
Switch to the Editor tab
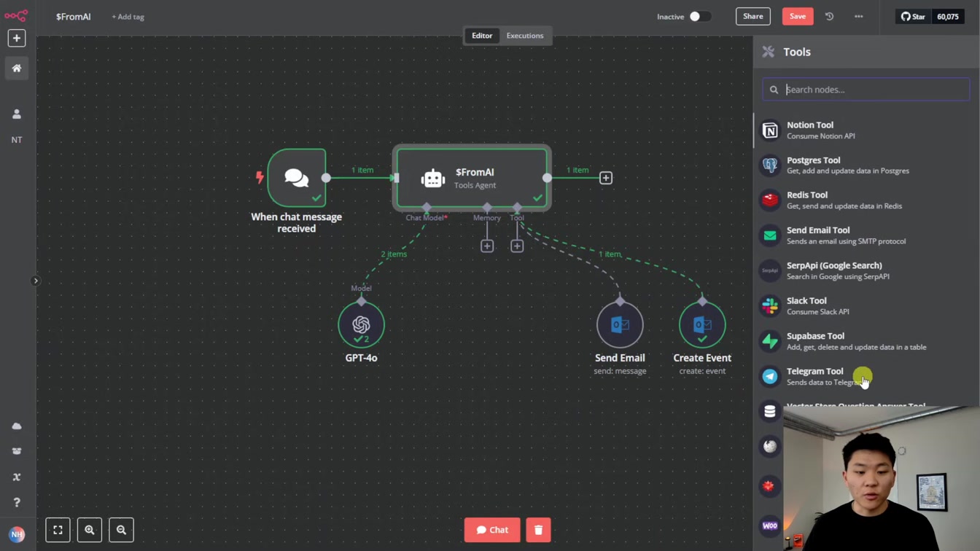481,36
